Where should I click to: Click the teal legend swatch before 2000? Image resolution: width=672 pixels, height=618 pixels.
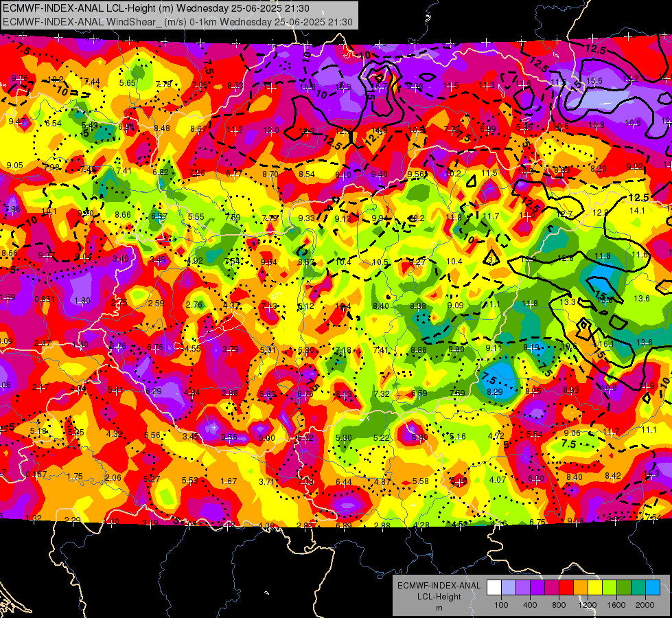tap(638, 588)
